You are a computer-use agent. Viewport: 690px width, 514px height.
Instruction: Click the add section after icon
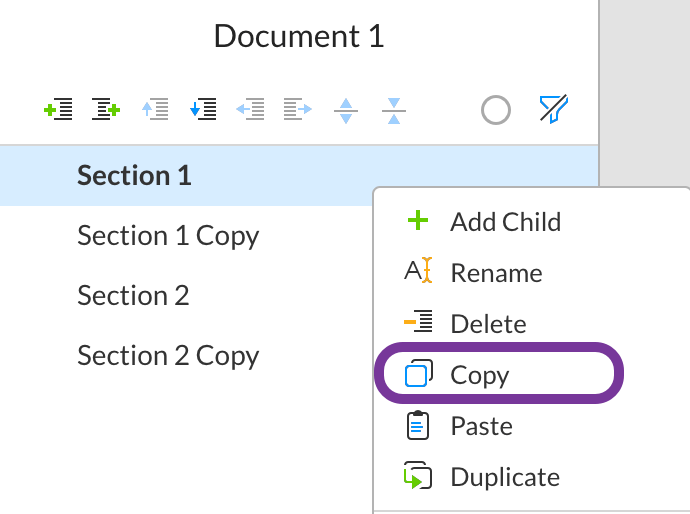point(106,110)
